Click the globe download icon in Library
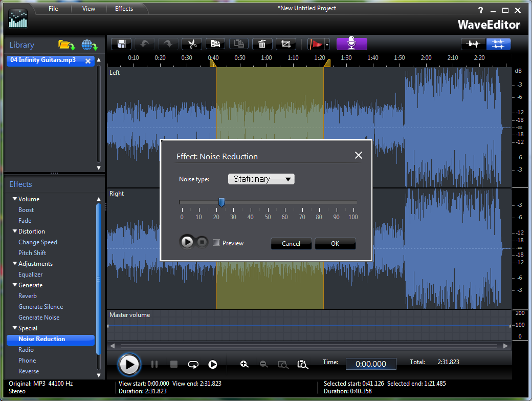Screen dimensions: 532x401 [89, 45]
